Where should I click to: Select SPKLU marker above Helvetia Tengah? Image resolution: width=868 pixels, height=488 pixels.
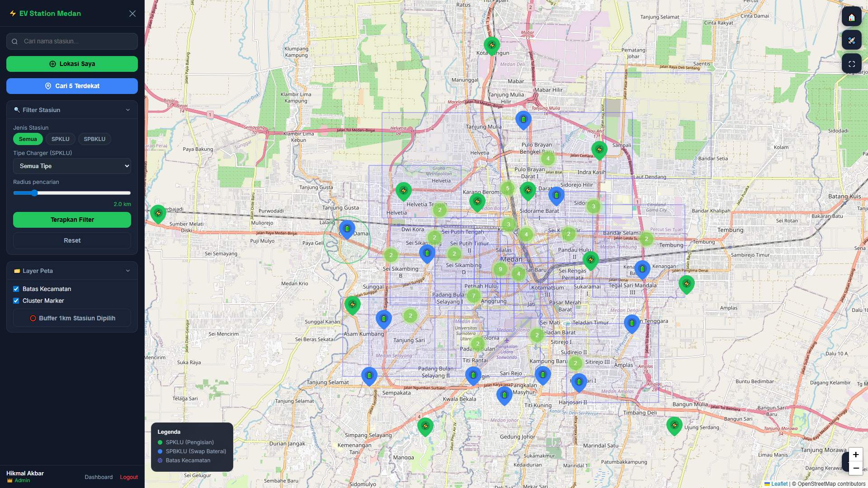pos(404,192)
